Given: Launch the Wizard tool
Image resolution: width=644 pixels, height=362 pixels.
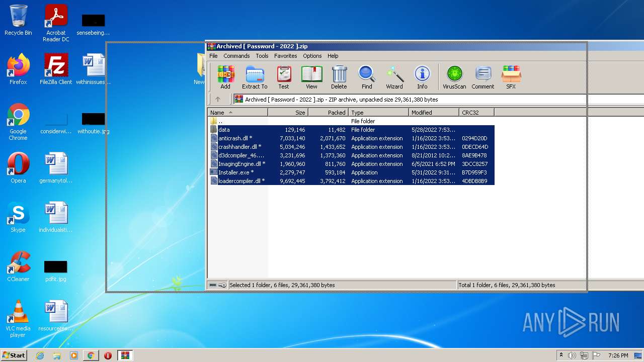Looking at the screenshot, I should pyautogui.click(x=394, y=77).
